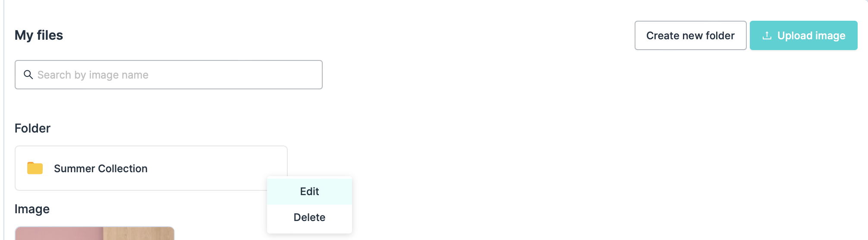The width and height of the screenshot is (868, 240).
Task: Click the My files page title
Action: 39,35
